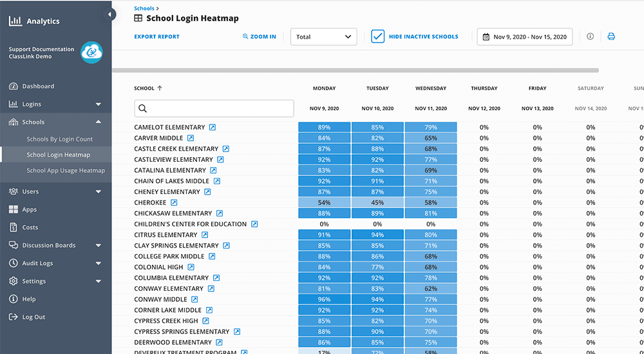Open Cherokee external link icon
The height and width of the screenshot is (354, 644).
174,202
